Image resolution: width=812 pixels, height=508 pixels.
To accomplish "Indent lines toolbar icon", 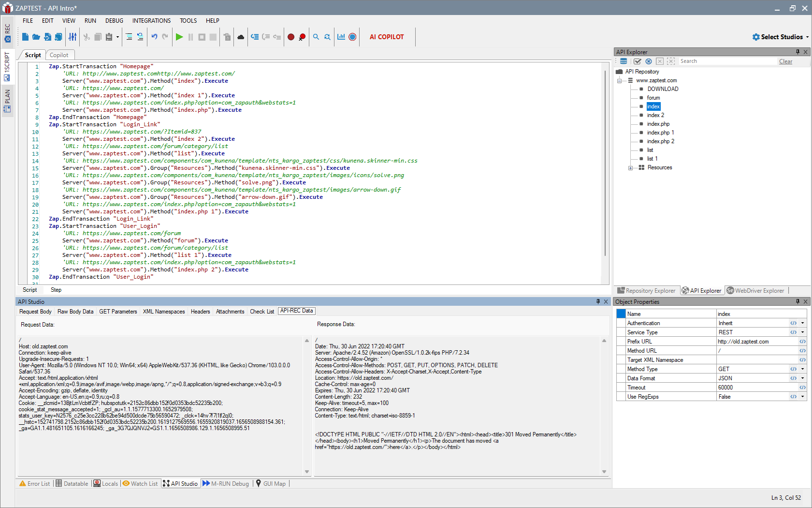I will pos(129,37).
